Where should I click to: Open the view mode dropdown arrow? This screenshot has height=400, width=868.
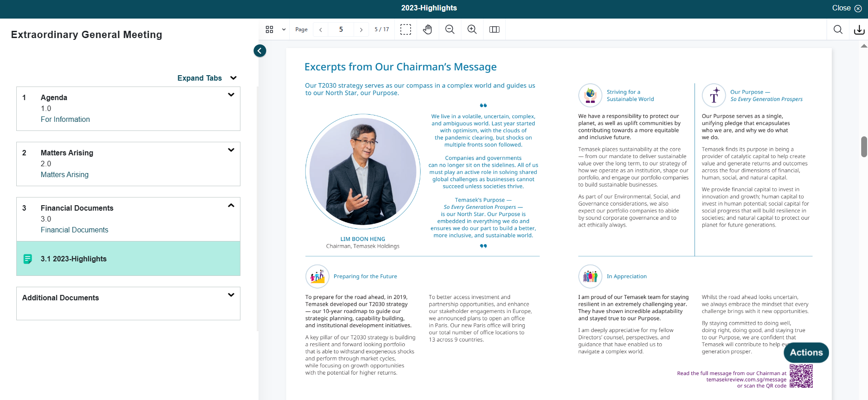click(284, 29)
